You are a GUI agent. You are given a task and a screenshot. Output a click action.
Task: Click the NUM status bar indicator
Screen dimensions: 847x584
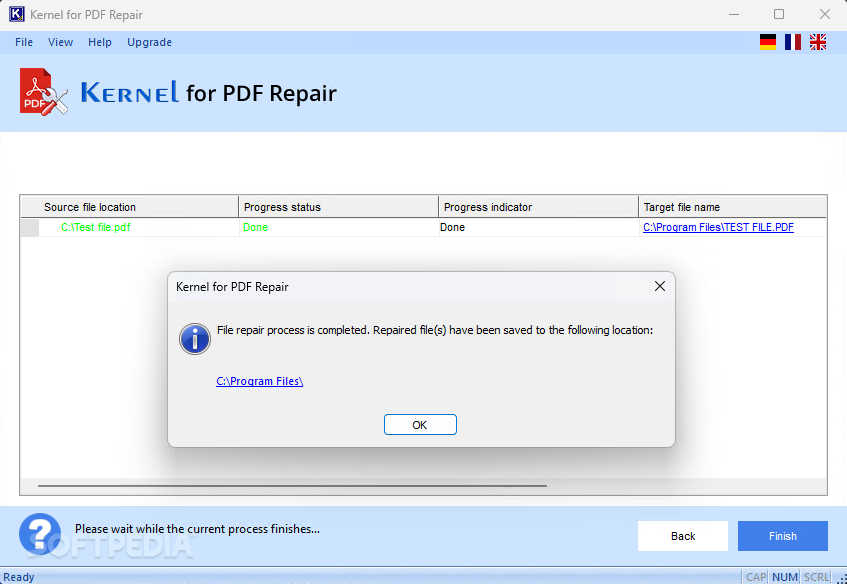[785, 577]
